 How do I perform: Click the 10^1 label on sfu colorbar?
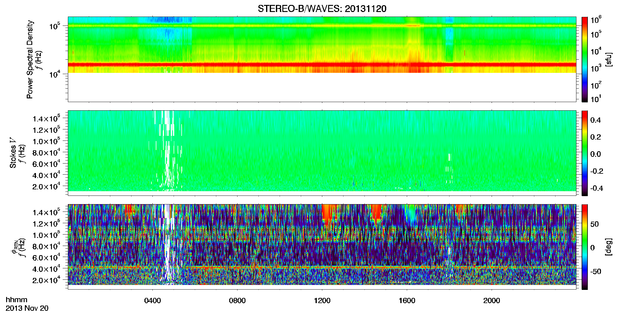(x=596, y=99)
